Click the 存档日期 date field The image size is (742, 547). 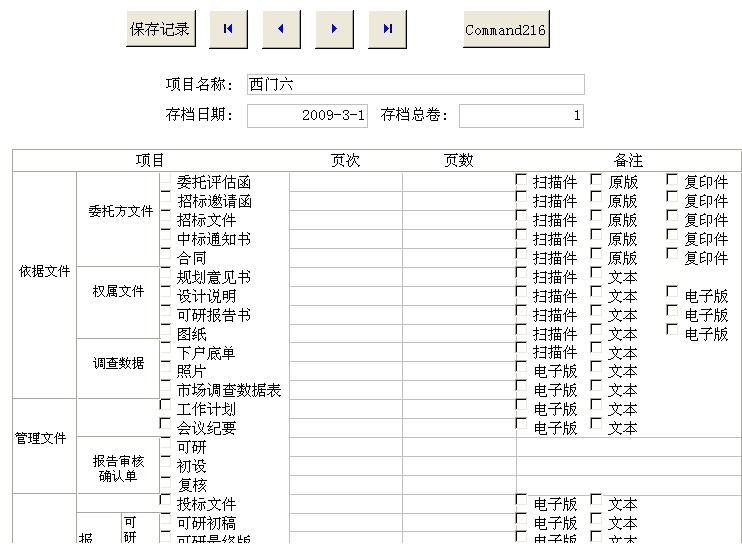coord(307,115)
